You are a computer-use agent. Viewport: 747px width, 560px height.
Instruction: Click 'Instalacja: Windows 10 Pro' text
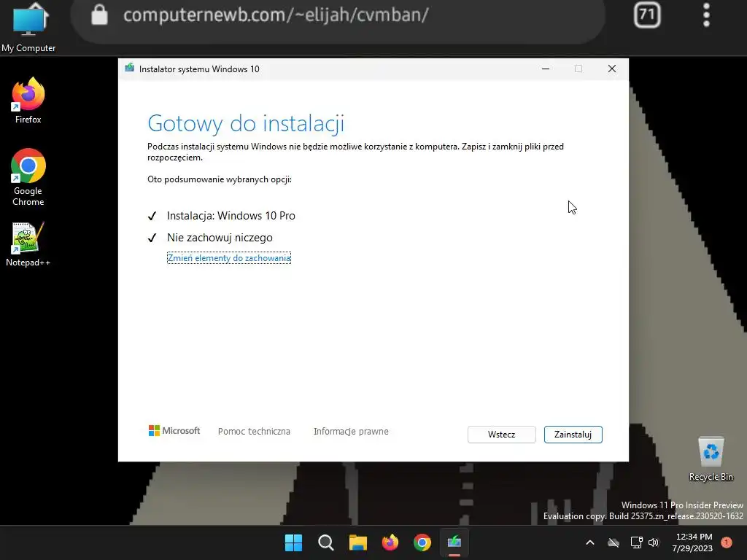pos(231,216)
